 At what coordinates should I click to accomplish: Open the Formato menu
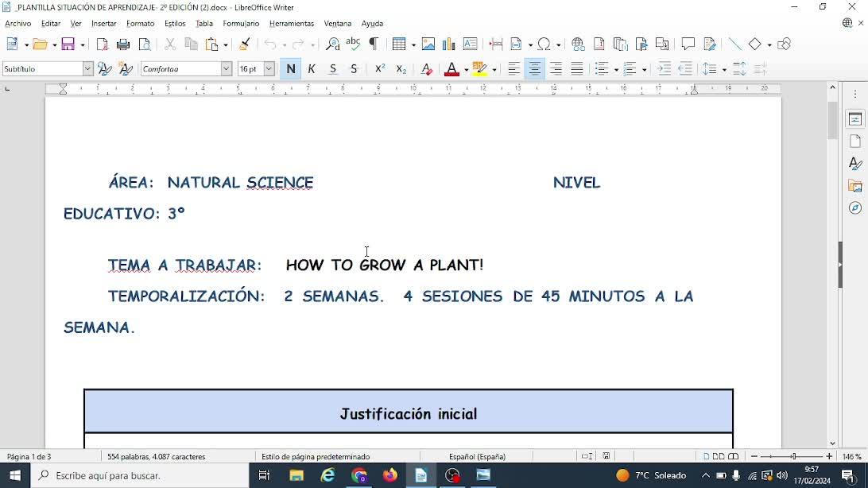tap(141, 24)
